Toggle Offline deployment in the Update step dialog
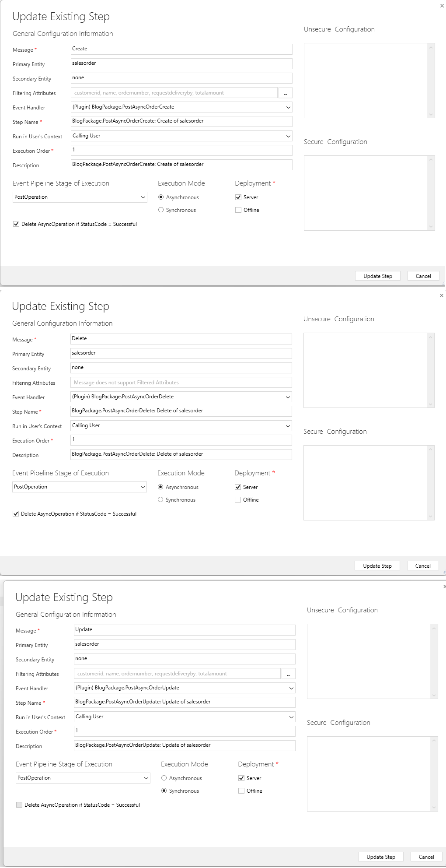Image resolution: width=446 pixels, height=868 pixels. pyautogui.click(x=241, y=791)
